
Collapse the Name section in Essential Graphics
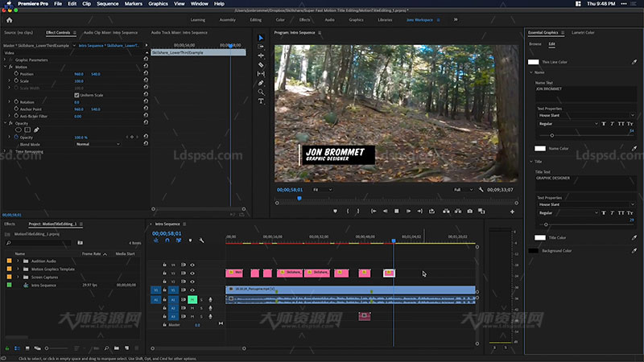tap(531, 72)
